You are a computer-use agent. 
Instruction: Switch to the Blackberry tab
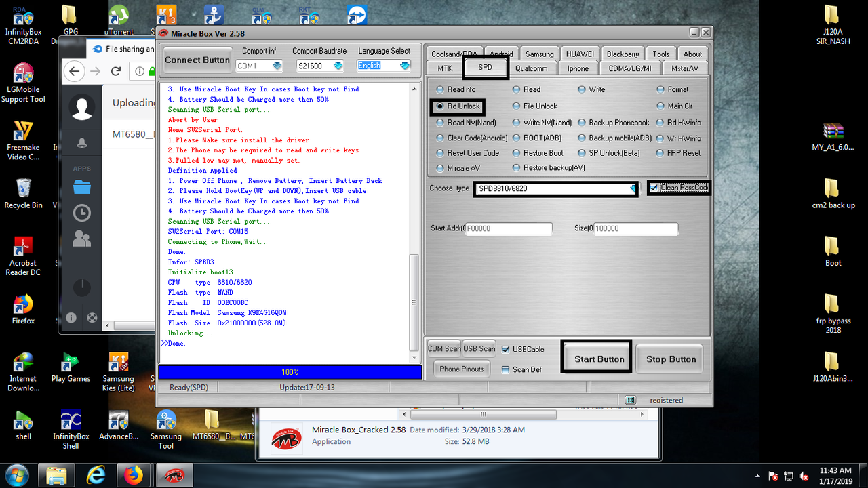click(623, 54)
